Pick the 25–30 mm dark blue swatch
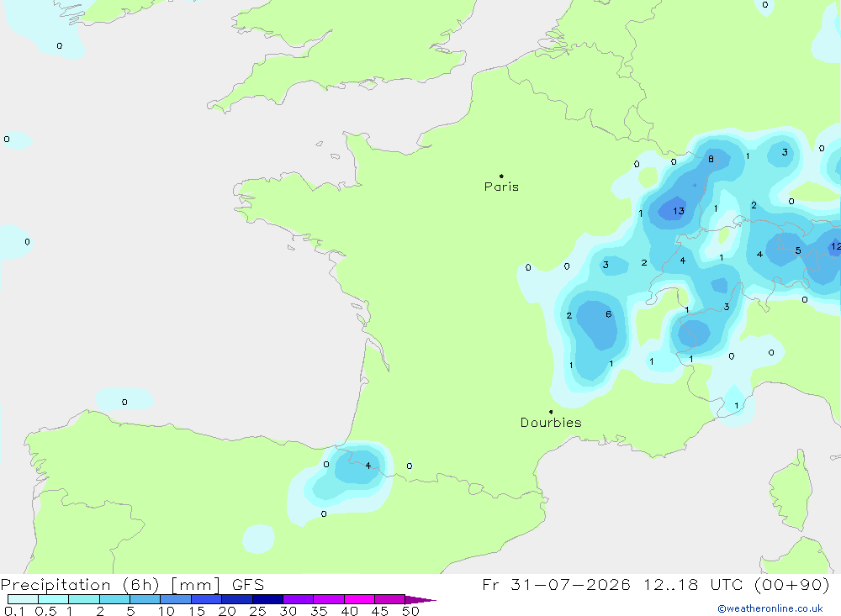The image size is (841, 616). click(267, 599)
